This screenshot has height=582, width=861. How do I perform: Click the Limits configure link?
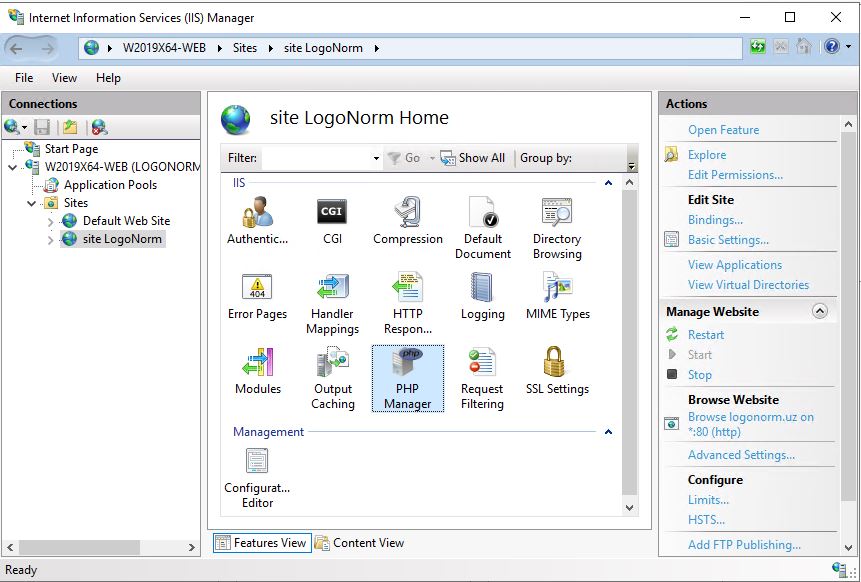tap(708, 500)
